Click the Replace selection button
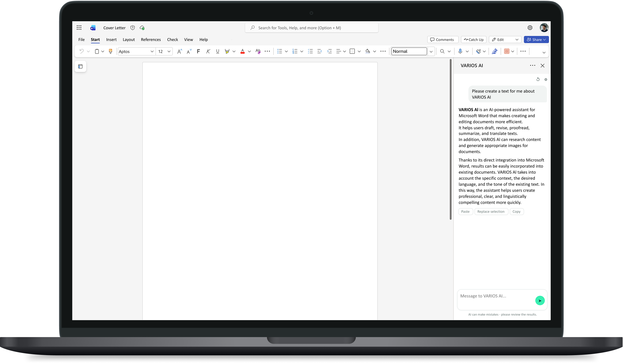Screen dimensions: 623x364 coord(491,212)
